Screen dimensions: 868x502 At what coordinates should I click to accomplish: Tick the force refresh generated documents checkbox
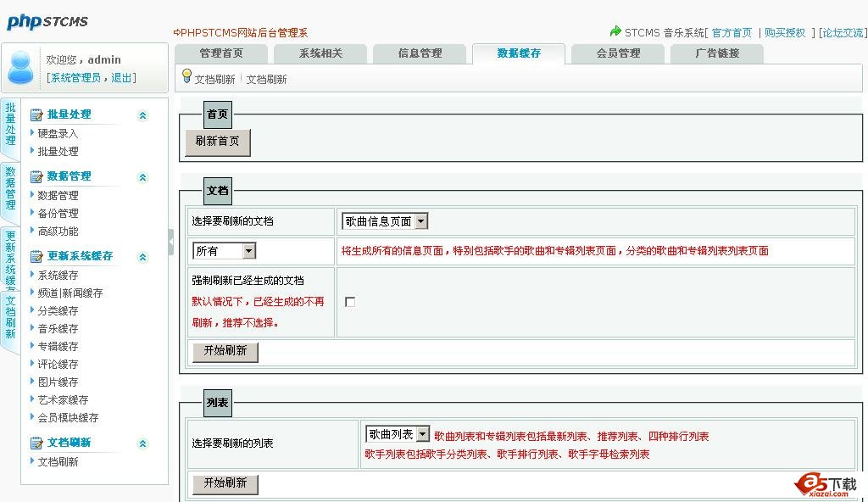point(350,302)
